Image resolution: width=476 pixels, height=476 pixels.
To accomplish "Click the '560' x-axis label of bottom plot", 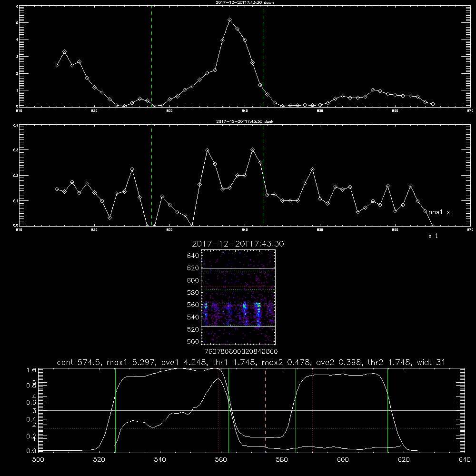I will [x=221, y=460].
